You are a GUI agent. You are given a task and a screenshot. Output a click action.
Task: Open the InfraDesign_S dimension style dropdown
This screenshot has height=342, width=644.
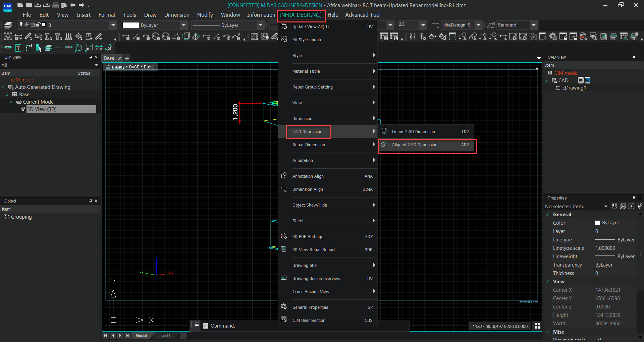click(x=479, y=25)
